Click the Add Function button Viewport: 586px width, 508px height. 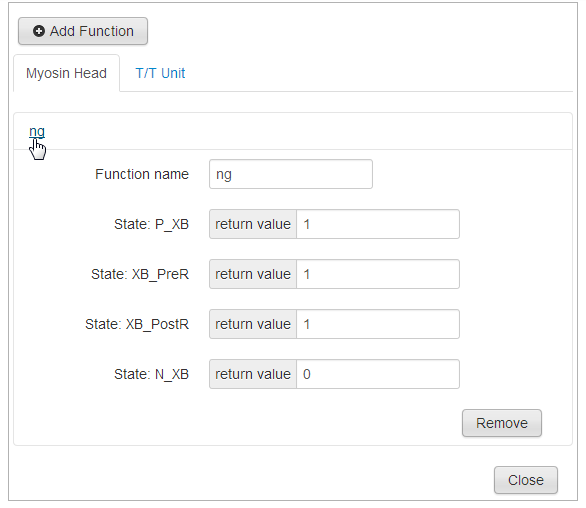click(x=83, y=31)
